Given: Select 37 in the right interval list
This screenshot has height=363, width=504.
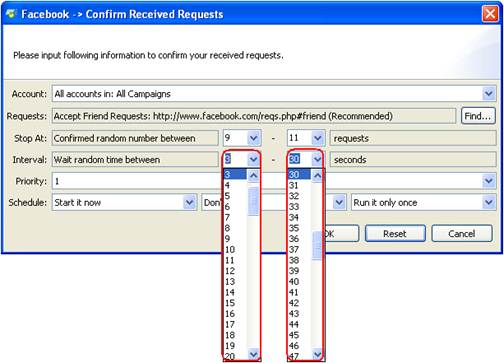Looking at the screenshot, I should [299, 249].
